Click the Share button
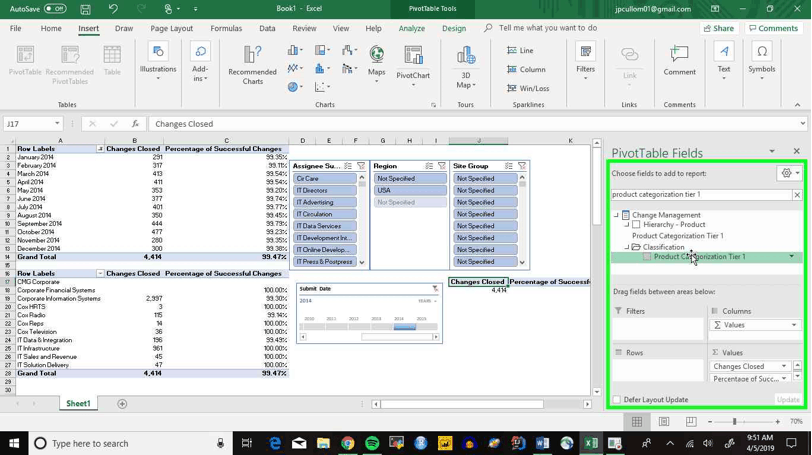Image resolution: width=812 pixels, height=455 pixels. coord(719,28)
